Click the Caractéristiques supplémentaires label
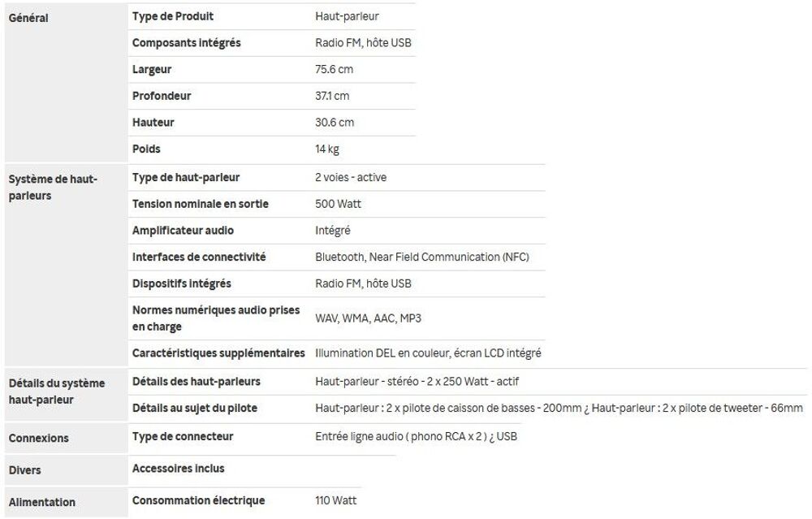This screenshot has width=812, height=519. click(x=218, y=353)
